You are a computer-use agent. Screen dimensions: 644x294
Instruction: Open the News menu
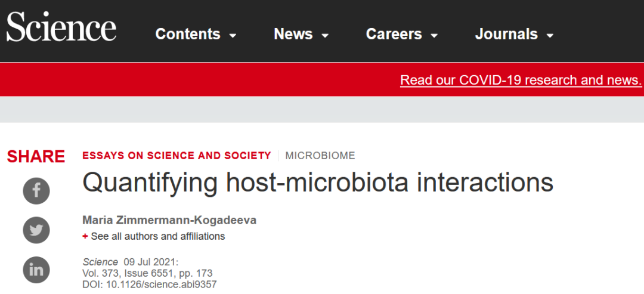coord(293,35)
